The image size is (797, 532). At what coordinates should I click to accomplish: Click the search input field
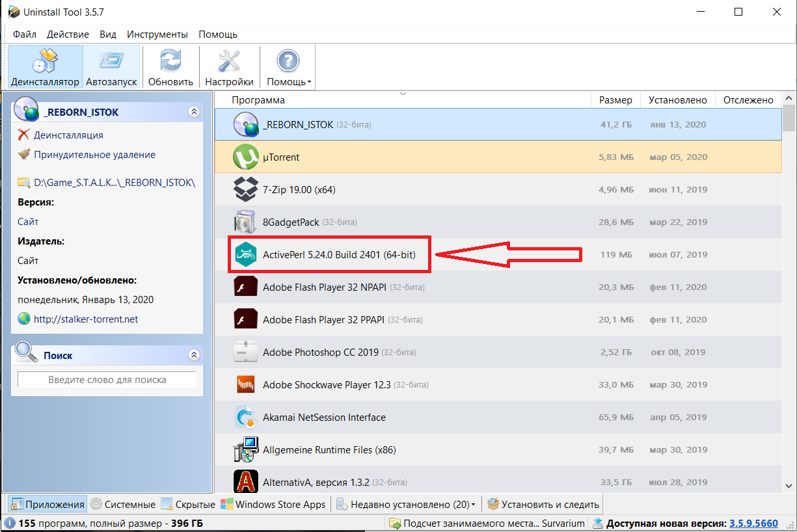pos(107,380)
